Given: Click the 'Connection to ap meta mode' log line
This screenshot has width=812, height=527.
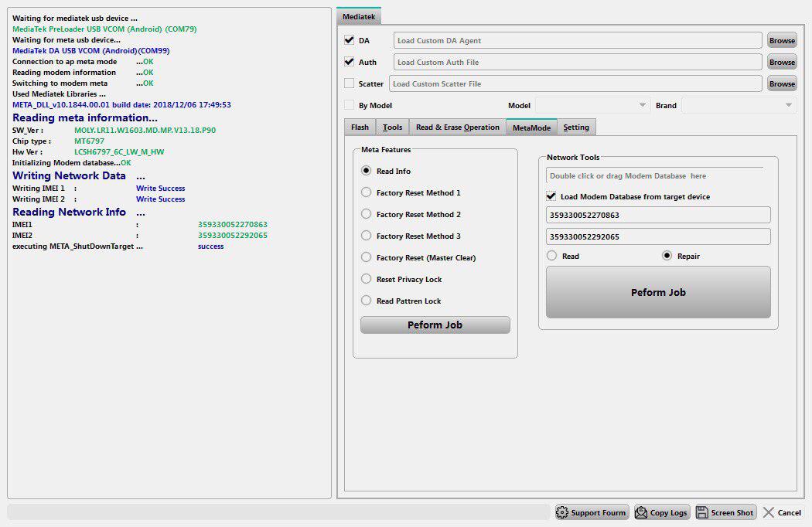Looking at the screenshot, I should click(x=83, y=62).
